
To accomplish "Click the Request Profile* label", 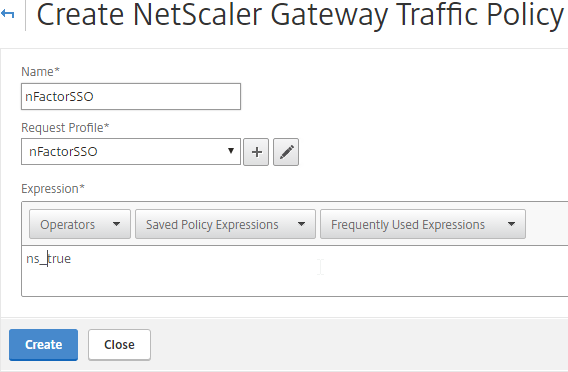I will tap(65, 128).
